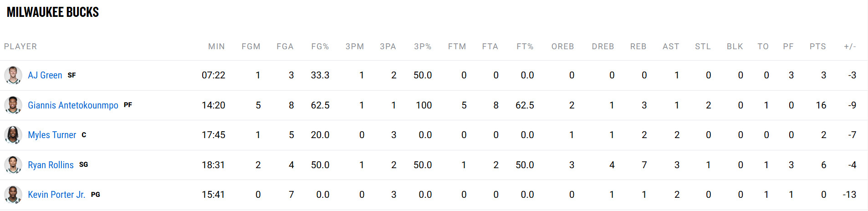The height and width of the screenshot is (211, 868).
Task: Open Myles Turner's player profile link
Action: tap(52, 135)
